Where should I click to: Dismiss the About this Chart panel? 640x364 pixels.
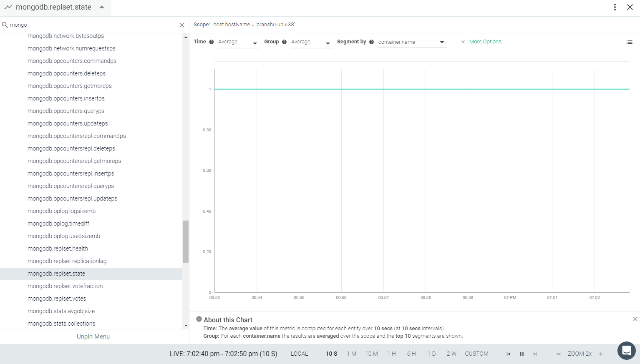point(635,319)
